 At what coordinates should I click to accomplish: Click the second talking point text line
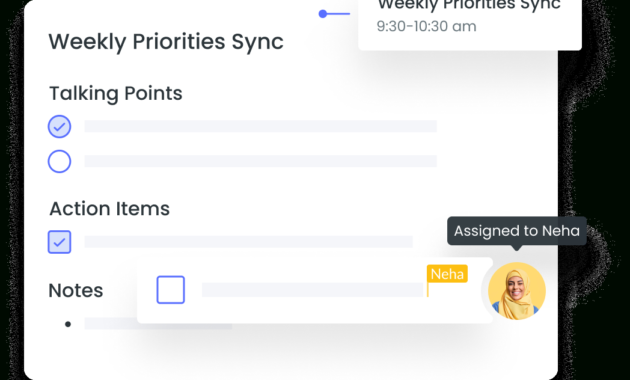point(260,161)
